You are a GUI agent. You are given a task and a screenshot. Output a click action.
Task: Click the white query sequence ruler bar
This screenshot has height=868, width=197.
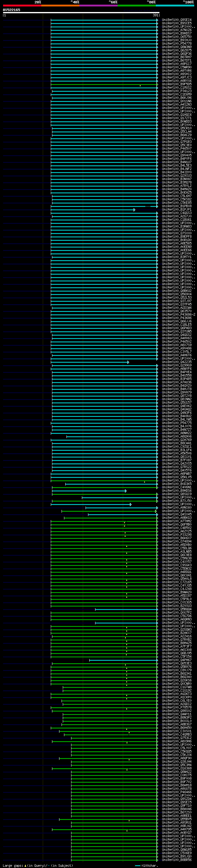pos(81,13)
